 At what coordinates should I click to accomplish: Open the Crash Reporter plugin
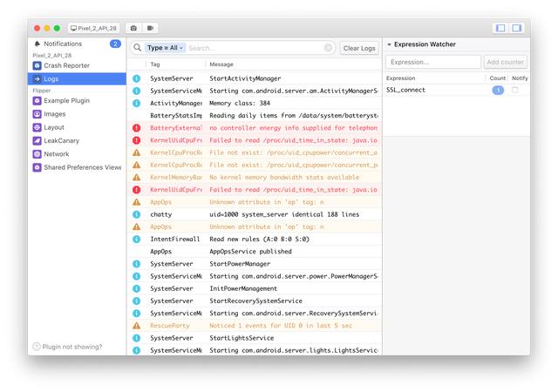[77, 65]
